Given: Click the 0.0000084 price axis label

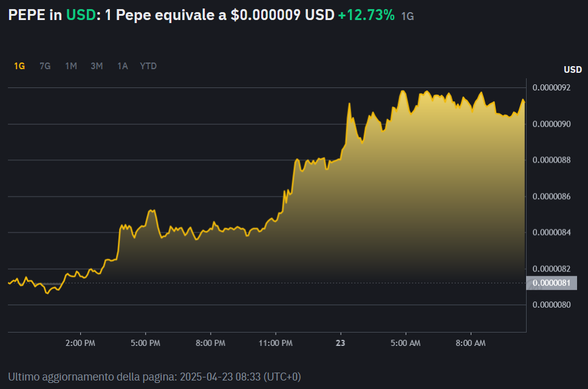Looking at the screenshot, I should click(552, 232).
